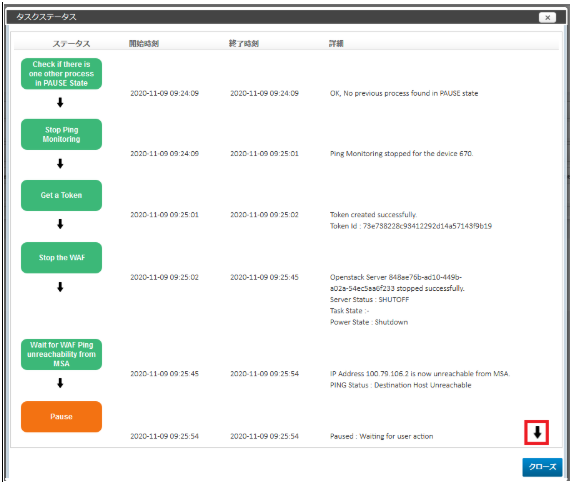Select the Stop the WAF step

pos(61,258)
